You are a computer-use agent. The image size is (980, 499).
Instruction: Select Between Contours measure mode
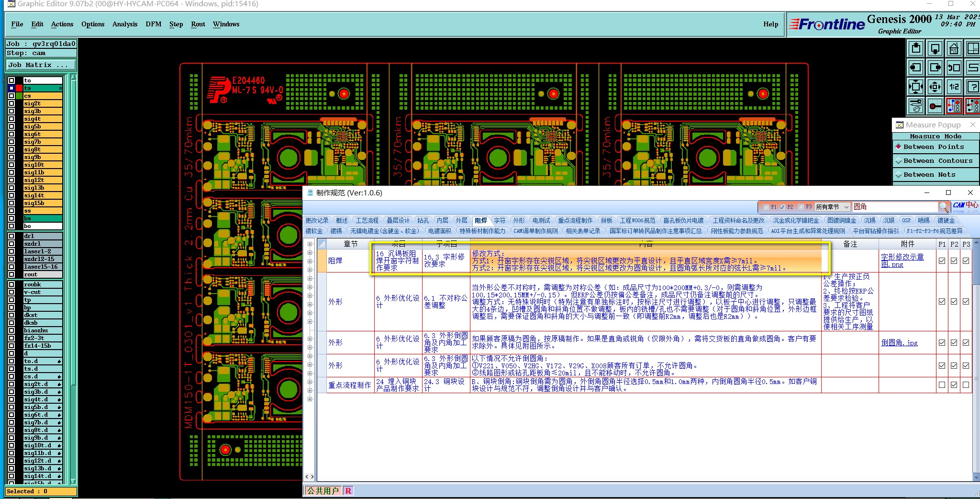point(936,161)
